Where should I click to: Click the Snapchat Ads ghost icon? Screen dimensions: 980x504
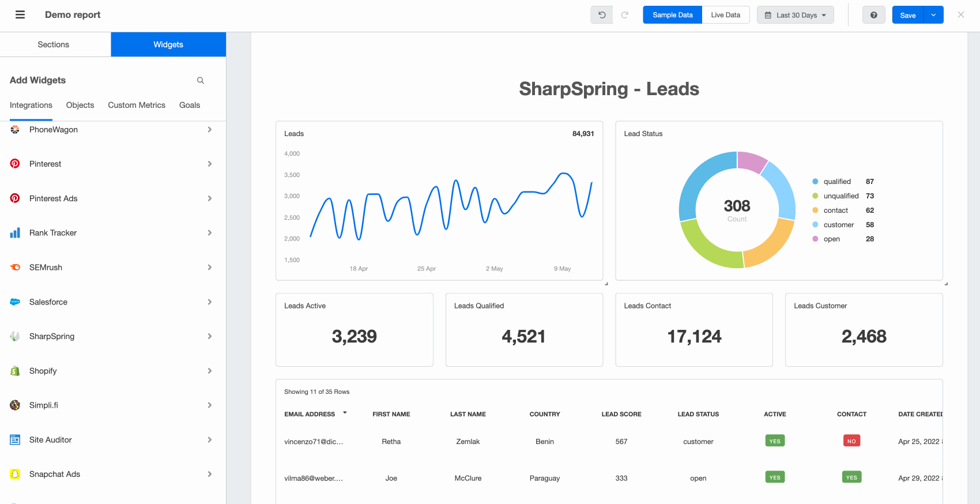point(15,474)
